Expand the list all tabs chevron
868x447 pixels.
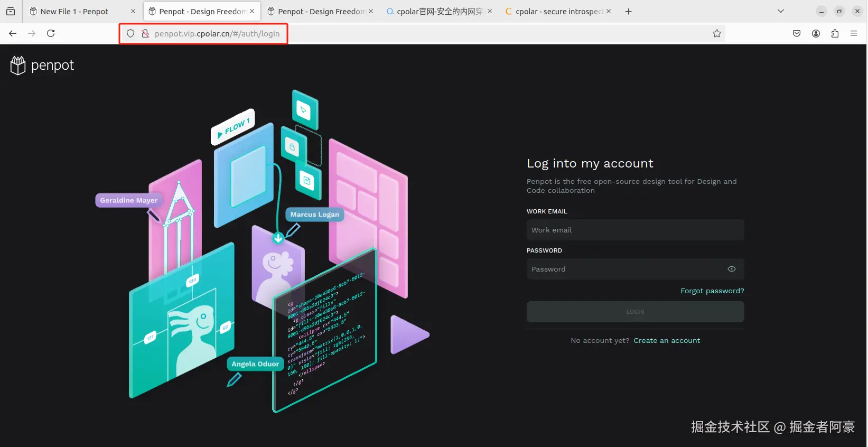(x=781, y=11)
